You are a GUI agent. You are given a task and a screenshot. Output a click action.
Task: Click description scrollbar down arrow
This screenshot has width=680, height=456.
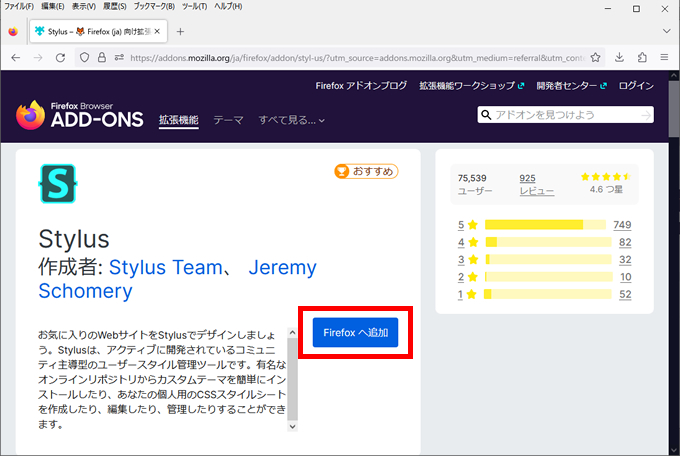coord(292,426)
